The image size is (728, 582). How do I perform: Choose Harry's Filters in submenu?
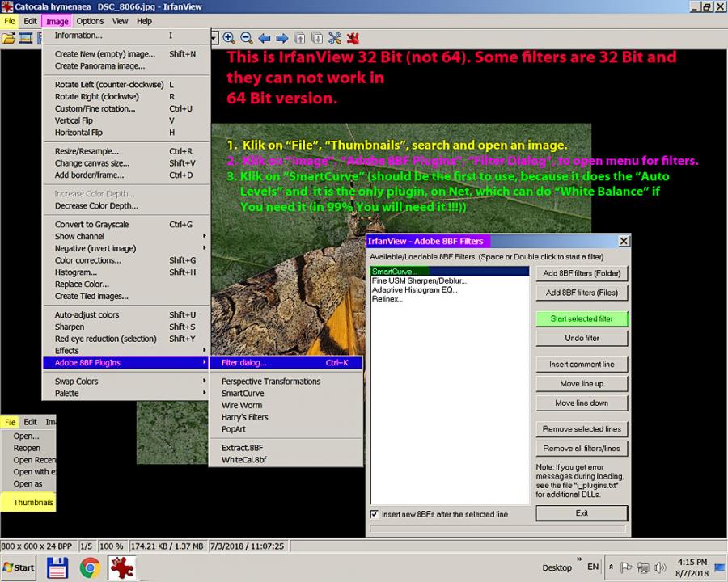click(x=286, y=418)
